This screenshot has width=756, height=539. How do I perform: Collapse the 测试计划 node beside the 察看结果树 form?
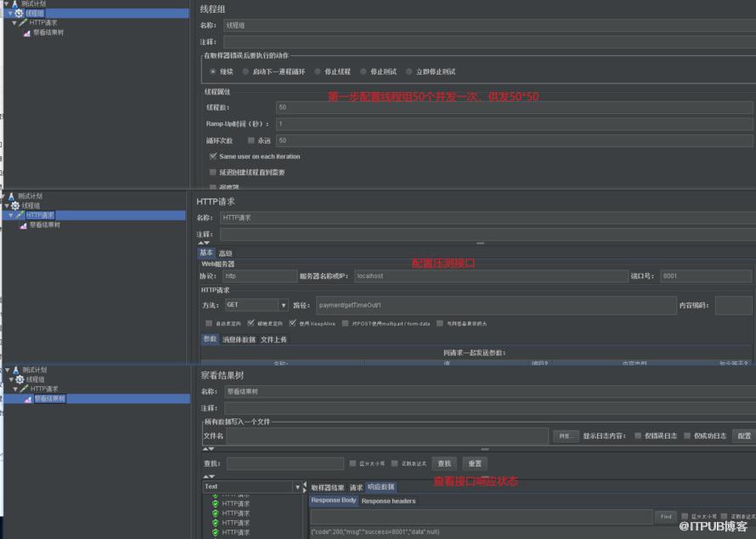pos(8,370)
